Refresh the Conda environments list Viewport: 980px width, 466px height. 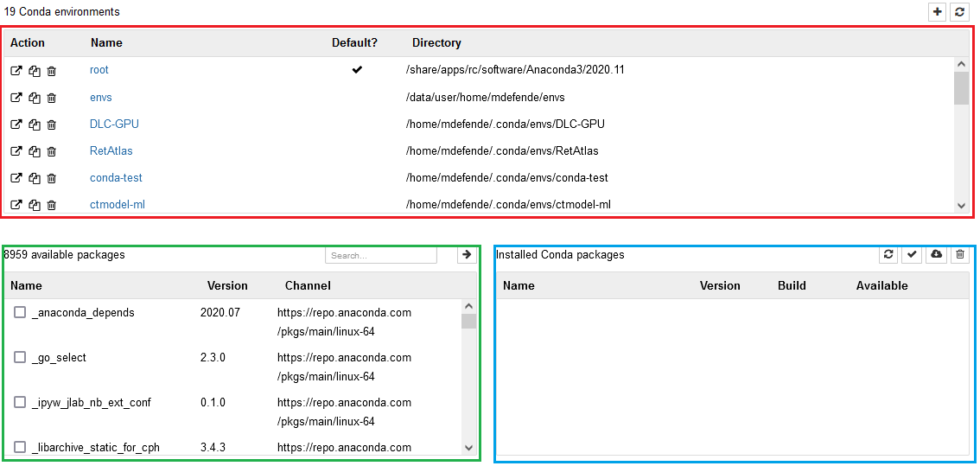pyautogui.click(x=959, y=12)
